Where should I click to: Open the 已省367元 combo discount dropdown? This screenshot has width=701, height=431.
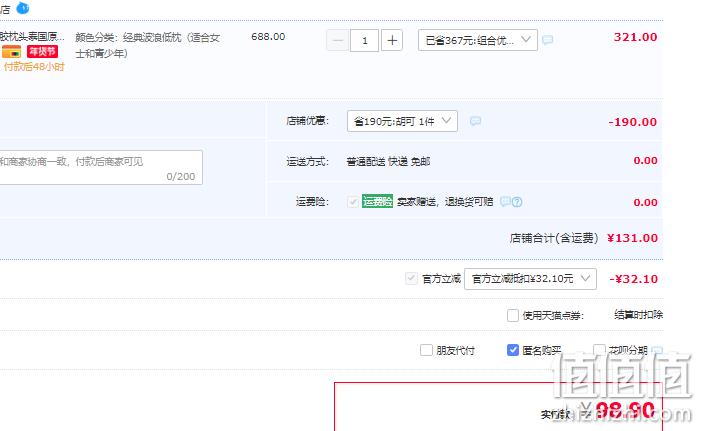tap(478, 40)
